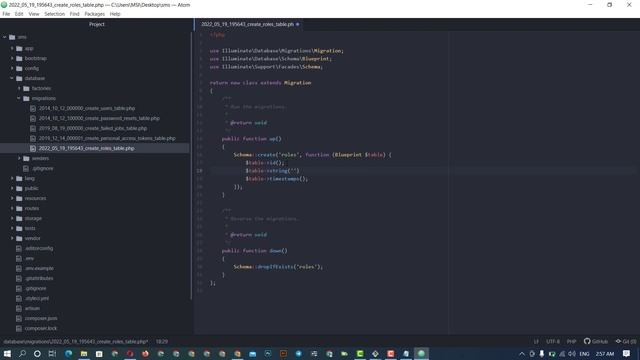Screen dimensions: 640x360
Task: Expand the lang folder arrow
Action: click(12, 178)
